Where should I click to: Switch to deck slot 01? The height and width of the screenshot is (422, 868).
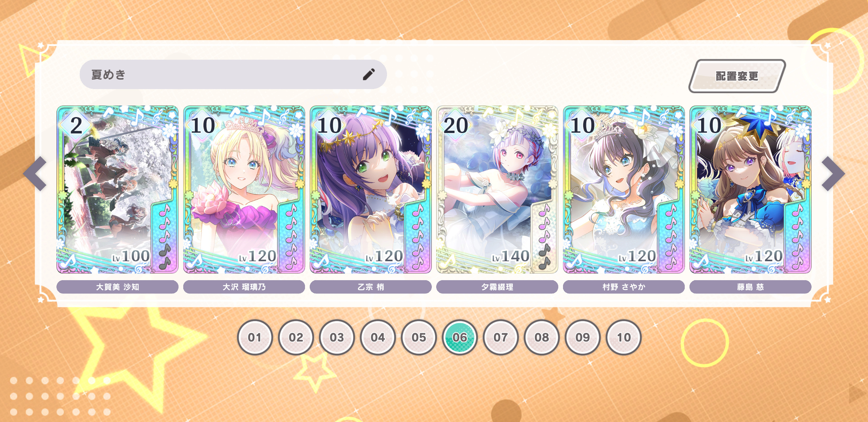coord(255,337)
